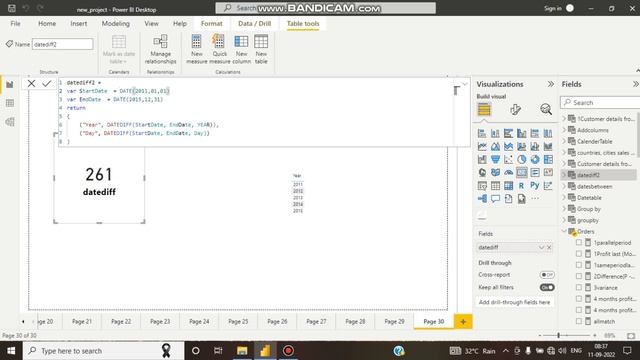Check the 2Difference field checkbox
The width and height of the screenshot is (640, 360).
coord(579,276)
